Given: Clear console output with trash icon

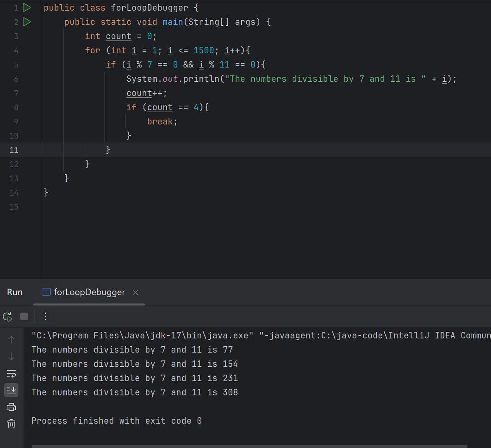Looking at the screenshot, I should click(12, 423).
